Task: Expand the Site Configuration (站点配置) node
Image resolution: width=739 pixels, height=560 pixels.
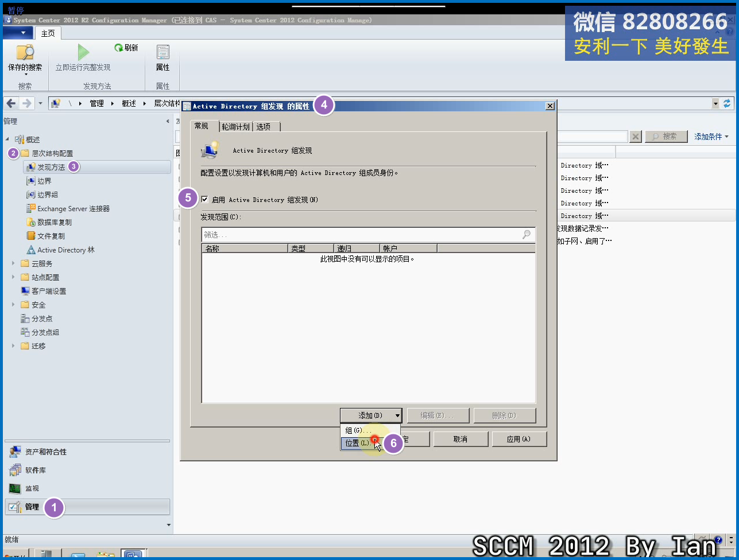Action: coord(14,278)
